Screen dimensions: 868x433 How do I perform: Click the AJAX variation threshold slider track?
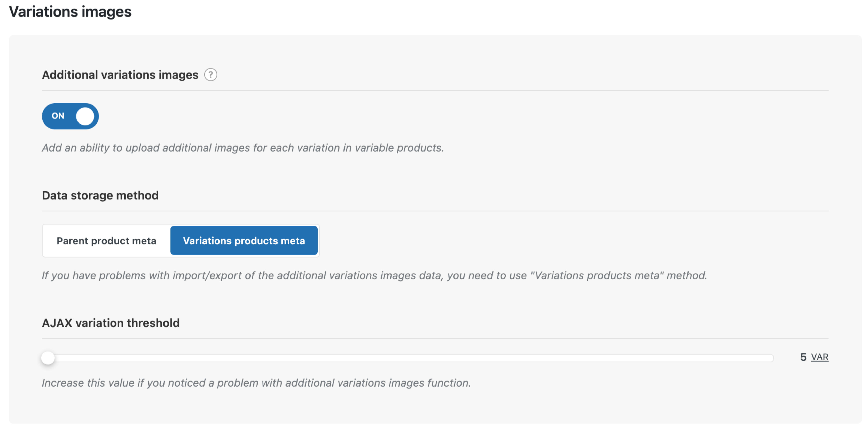408,358
